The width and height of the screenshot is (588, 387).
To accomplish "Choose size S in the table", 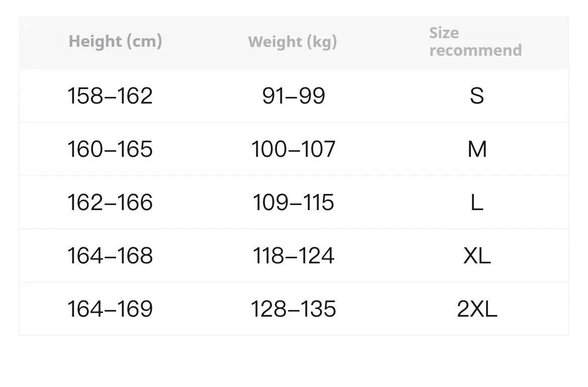I will (x=477, y=95).
